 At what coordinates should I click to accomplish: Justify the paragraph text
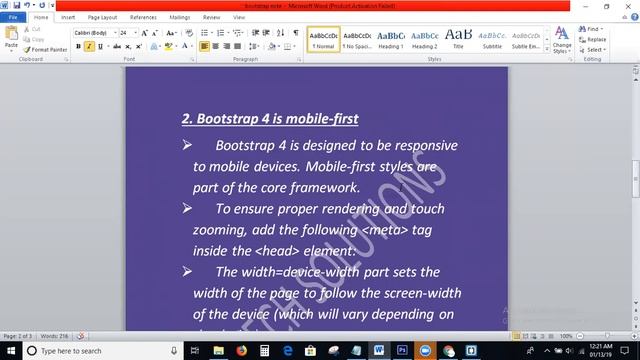click(237, 47)
